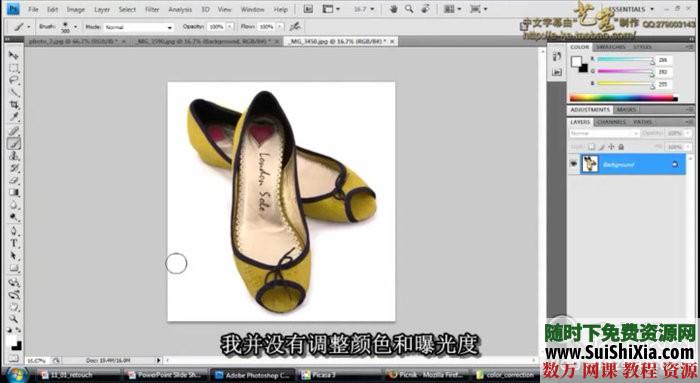The width and height of the screenshot is (700, 383).
Task: Select the Healing Brush tool
Action: click(14, 131)
